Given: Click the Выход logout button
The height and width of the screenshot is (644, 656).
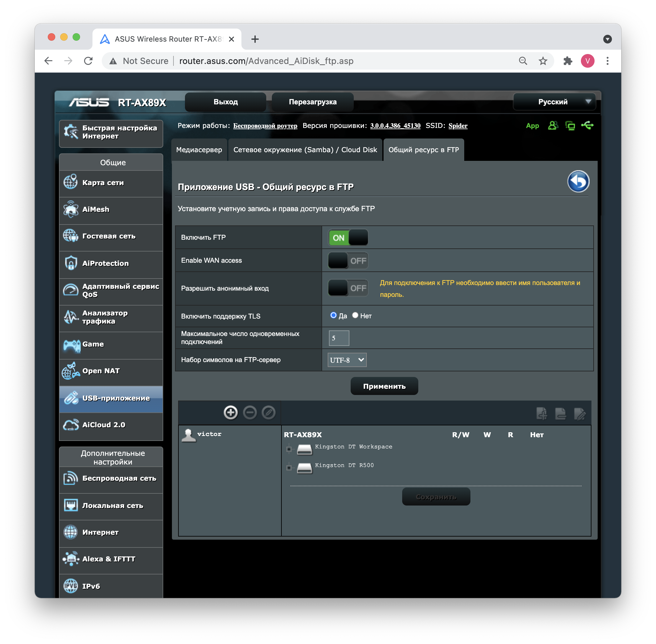Looking at the screenshot, I should point(225,102).
